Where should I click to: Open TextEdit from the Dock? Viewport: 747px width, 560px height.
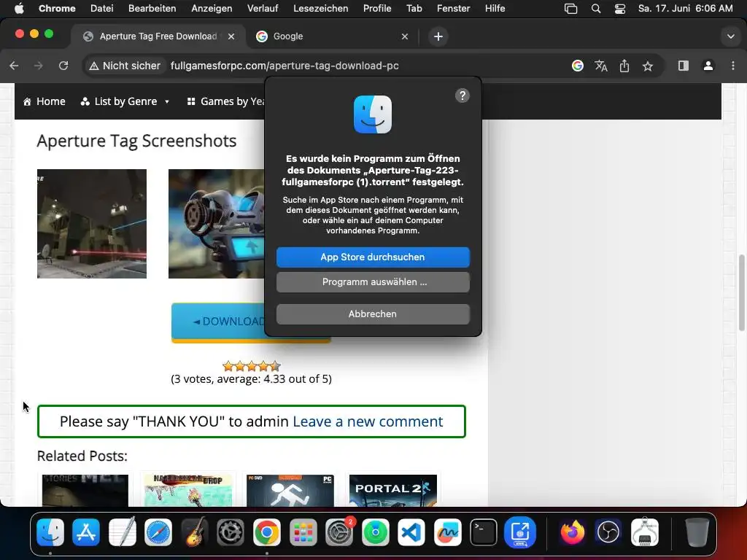122,532
